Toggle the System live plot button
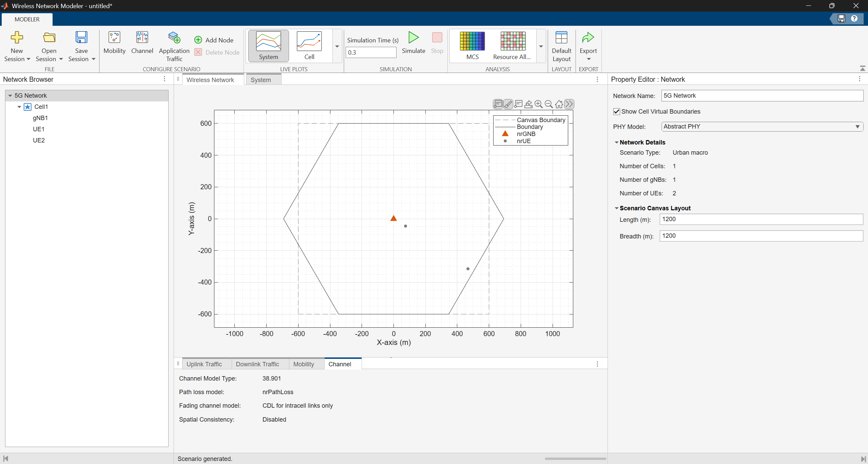The width and height of the screenshot is (868, 464). [268, 46]
